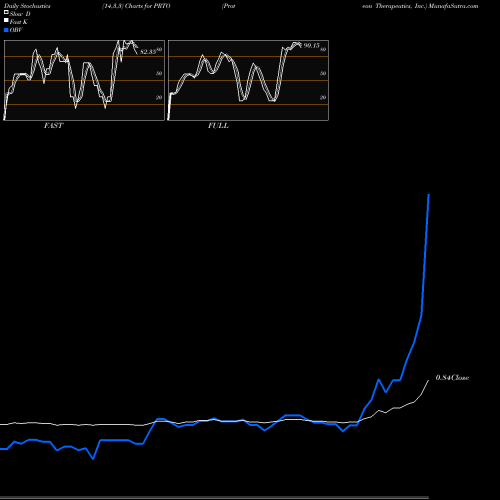The width and height of the screenshot is (500, 500).
Task: Click the 'Daily Stochastics' title text
Action: (x=27, y=6)
